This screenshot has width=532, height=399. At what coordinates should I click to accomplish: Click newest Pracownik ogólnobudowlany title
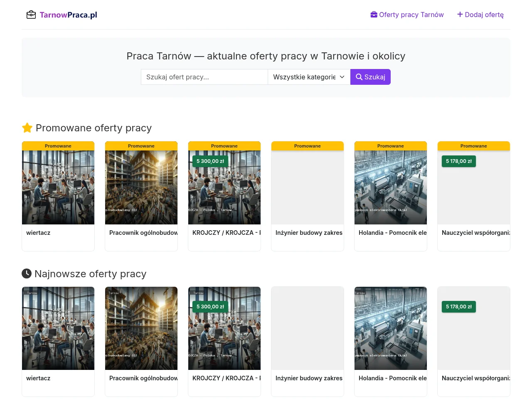click(143, 378)
